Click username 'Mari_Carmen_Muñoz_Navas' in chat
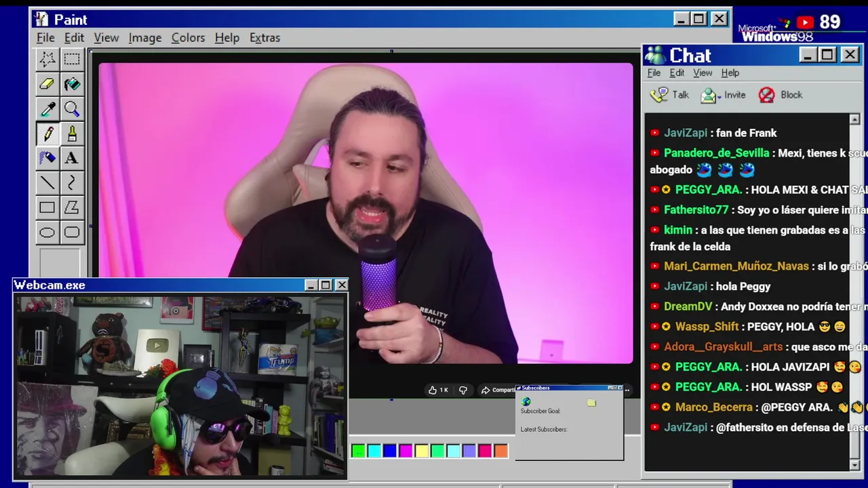The width and height of the screenshot is (868, 488). pos(736,266)
